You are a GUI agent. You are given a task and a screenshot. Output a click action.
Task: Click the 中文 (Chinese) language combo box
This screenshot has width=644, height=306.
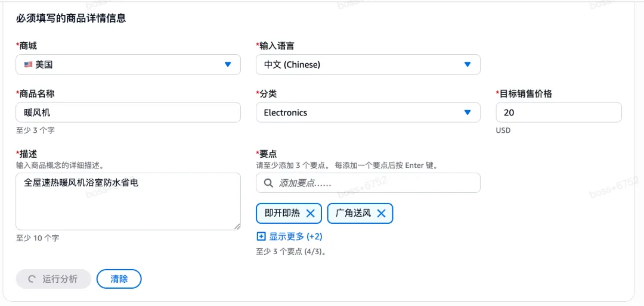368,64
